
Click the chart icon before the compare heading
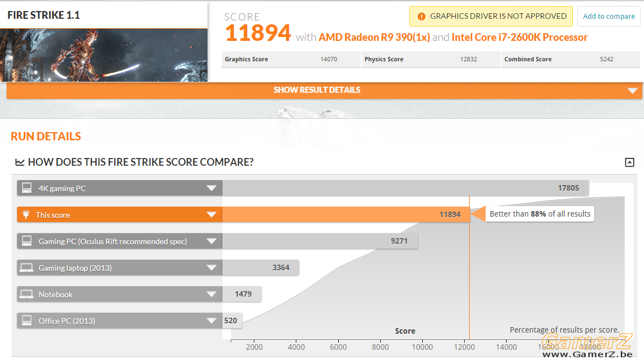tap(20, 162)
